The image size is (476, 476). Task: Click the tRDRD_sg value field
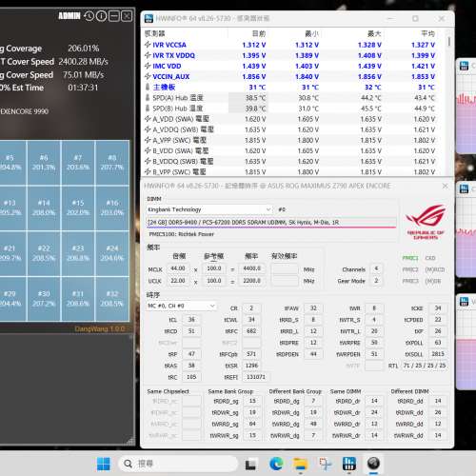click(x=252, y=401)
